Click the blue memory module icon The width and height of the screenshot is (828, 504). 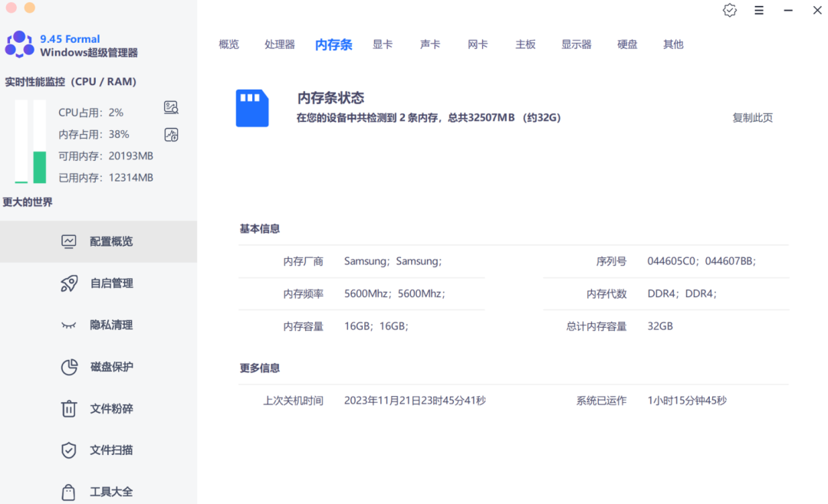click(x=252, y=107)
